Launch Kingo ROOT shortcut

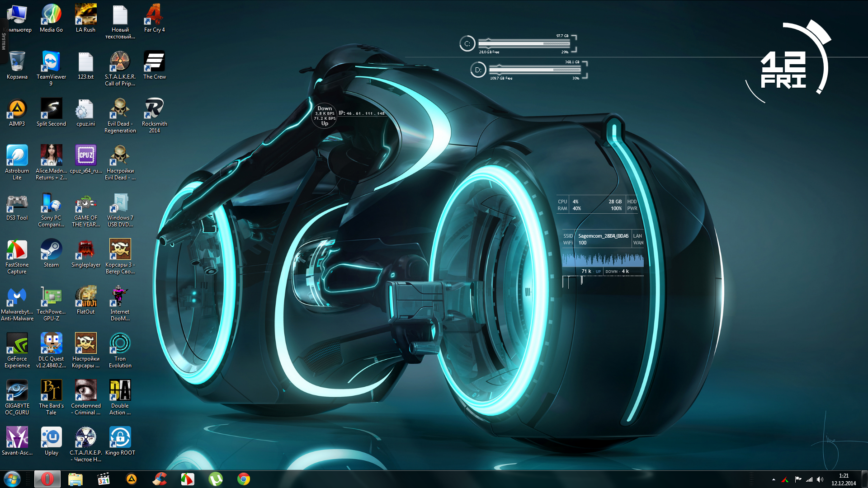[120, 442]
